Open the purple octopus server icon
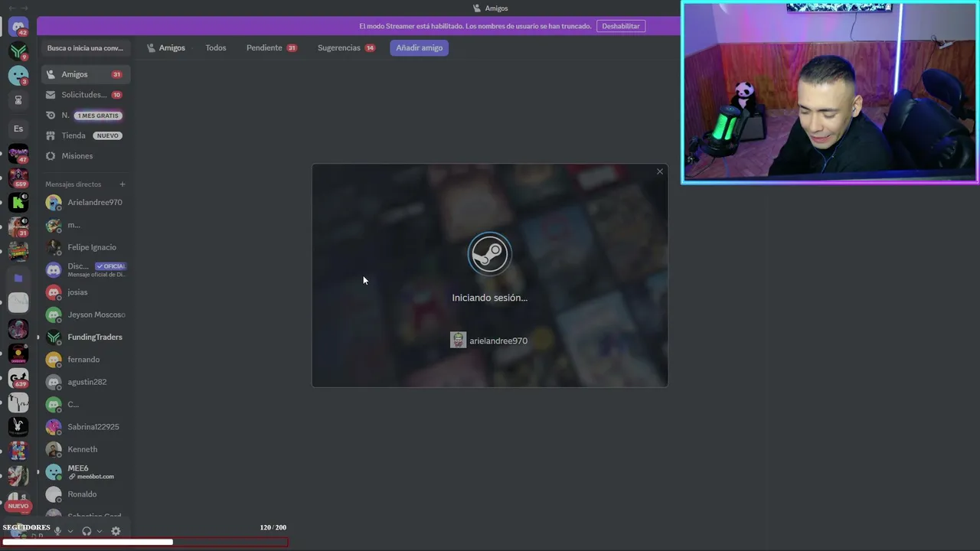The width and height of the screenshot is (980, 551). tap(18, 328)
